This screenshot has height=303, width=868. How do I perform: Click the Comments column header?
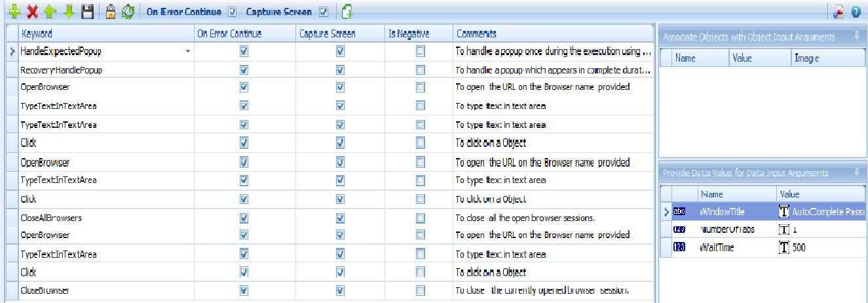553,33
